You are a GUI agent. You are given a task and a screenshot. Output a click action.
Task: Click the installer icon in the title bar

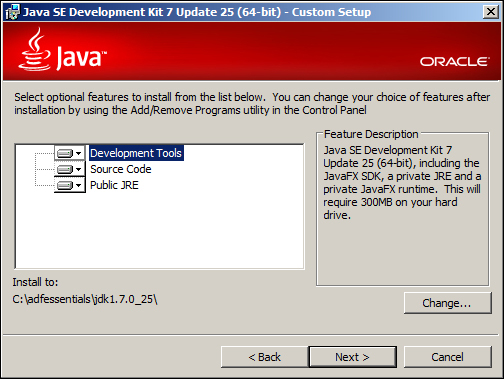coord(12,12)
